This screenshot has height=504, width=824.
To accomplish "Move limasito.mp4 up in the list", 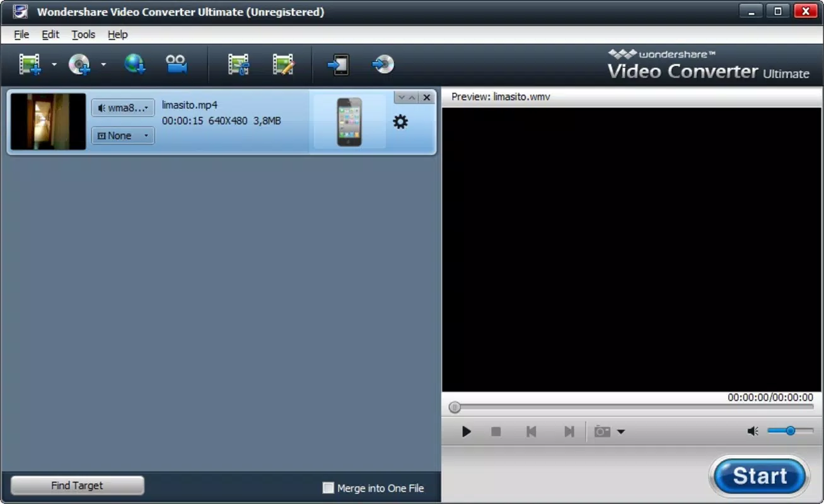I will click(x=412, y=98).
